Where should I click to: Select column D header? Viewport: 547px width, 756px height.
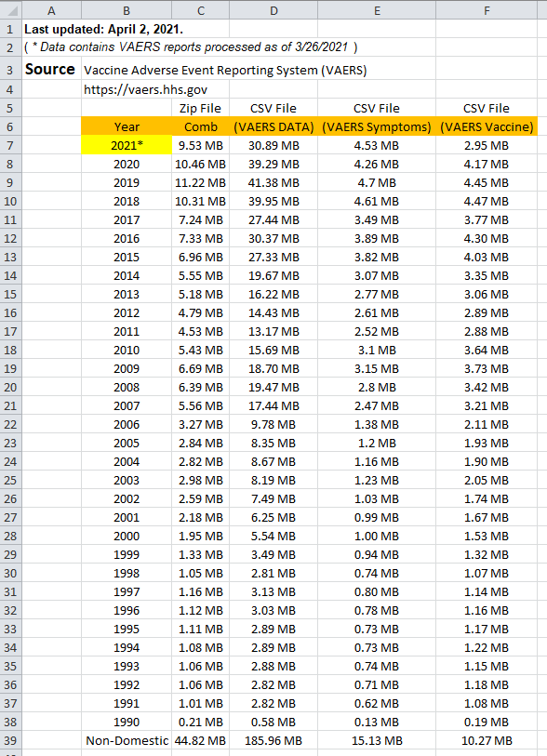(273, 10)
